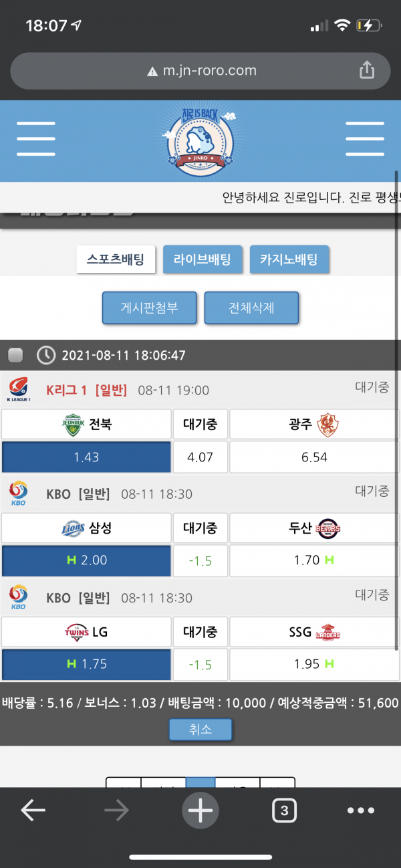Image resolution: width=401 pixels, height=868 pixels.
Task: Click the 취소 cancel button
Action: coord(200,730)
